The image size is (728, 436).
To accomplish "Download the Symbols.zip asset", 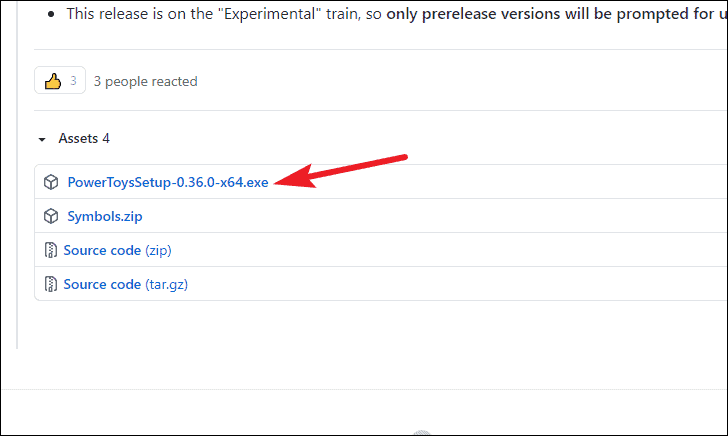I will pyautogui.click(x=106, y=216).
